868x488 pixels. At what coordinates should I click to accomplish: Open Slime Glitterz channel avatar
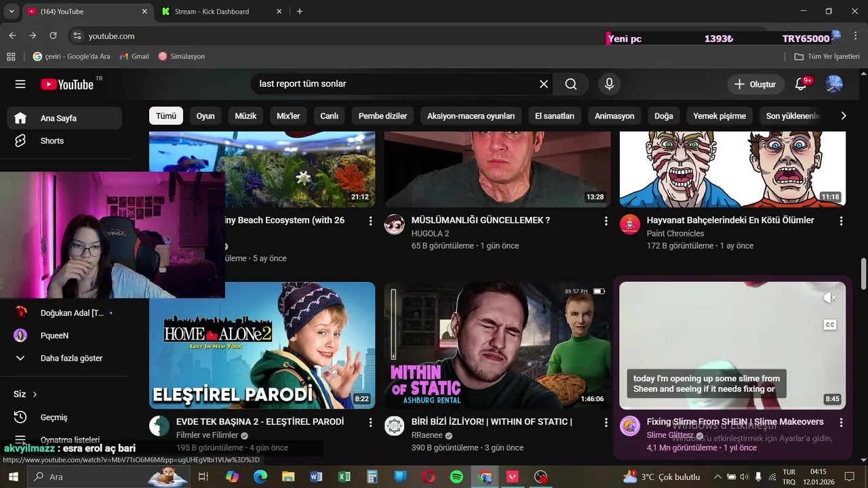coord(630,426)
